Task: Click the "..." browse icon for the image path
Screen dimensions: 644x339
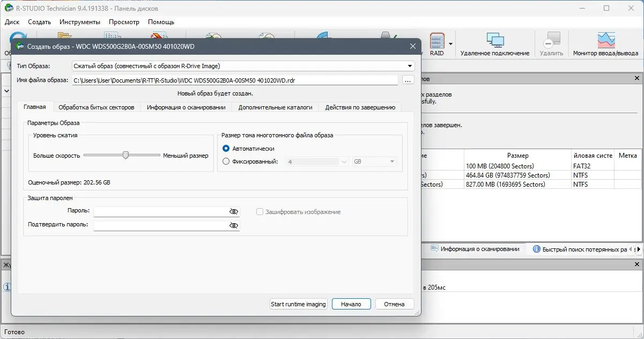Action: click(408, 79)
